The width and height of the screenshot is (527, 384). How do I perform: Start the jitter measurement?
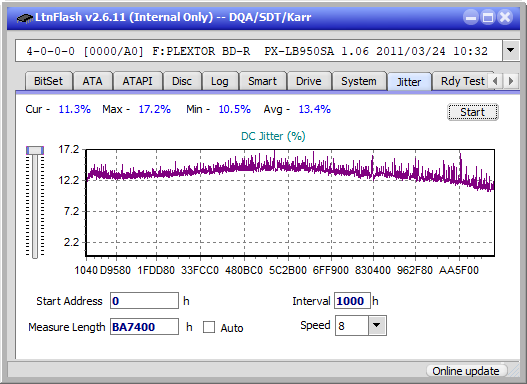pyautogui.click(x=473, y=112)
